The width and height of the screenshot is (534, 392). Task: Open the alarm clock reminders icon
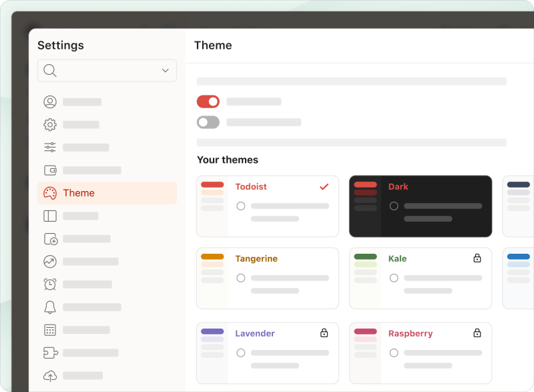(x=49, y=284)
